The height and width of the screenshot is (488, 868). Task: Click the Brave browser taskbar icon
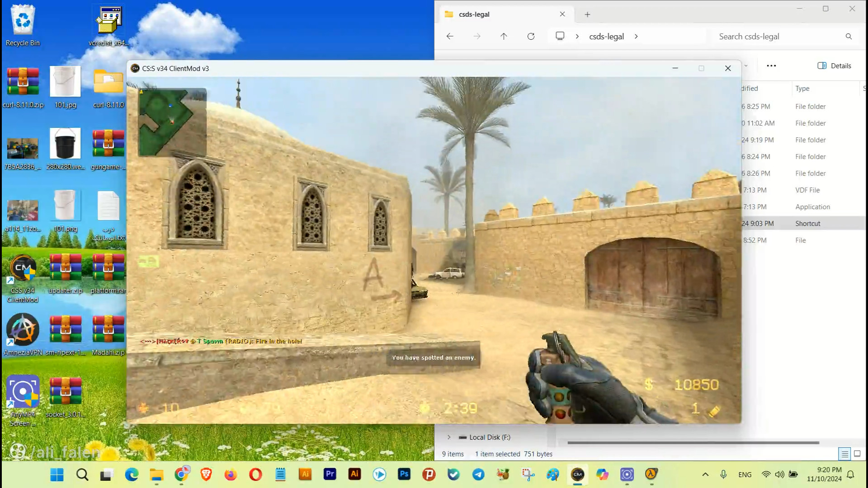(x=206, y=474)
